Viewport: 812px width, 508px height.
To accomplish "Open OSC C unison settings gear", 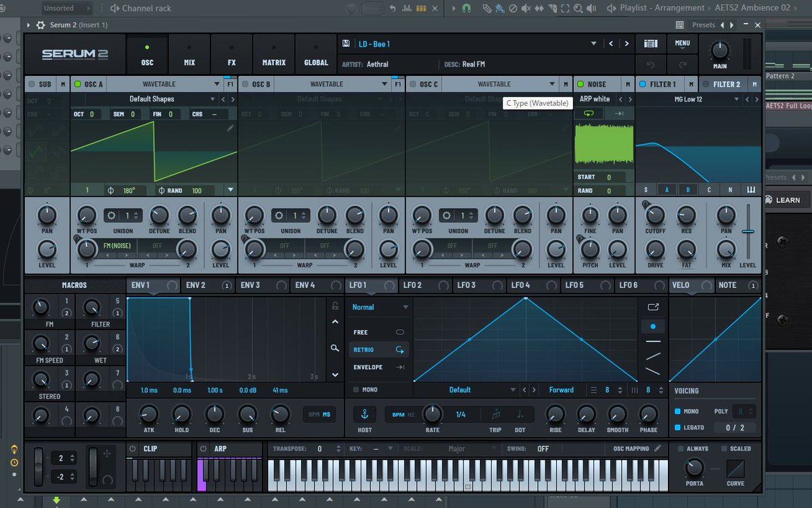I will (x=446, y=215).
